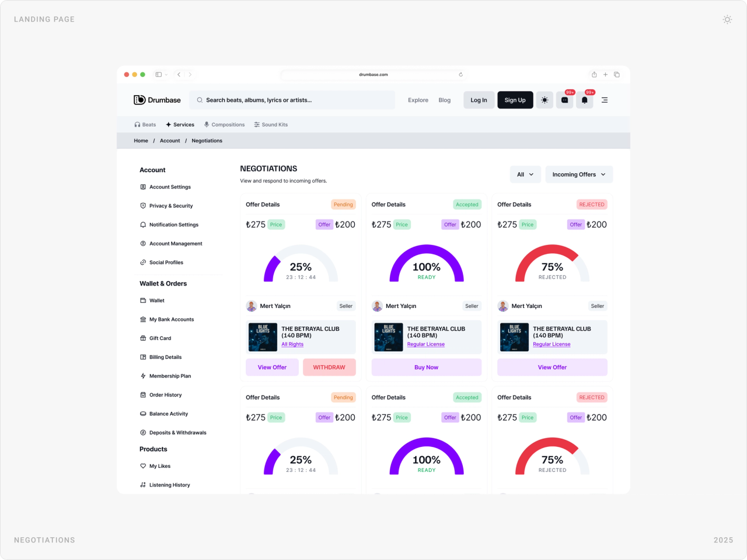Open the notifications bell icon

click(x=585, y=100)
